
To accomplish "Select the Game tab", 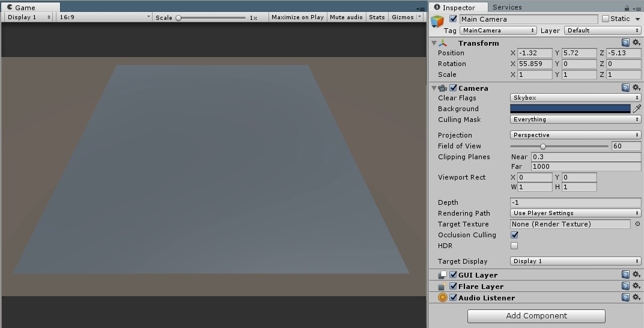I will click(x=31, y=7).
